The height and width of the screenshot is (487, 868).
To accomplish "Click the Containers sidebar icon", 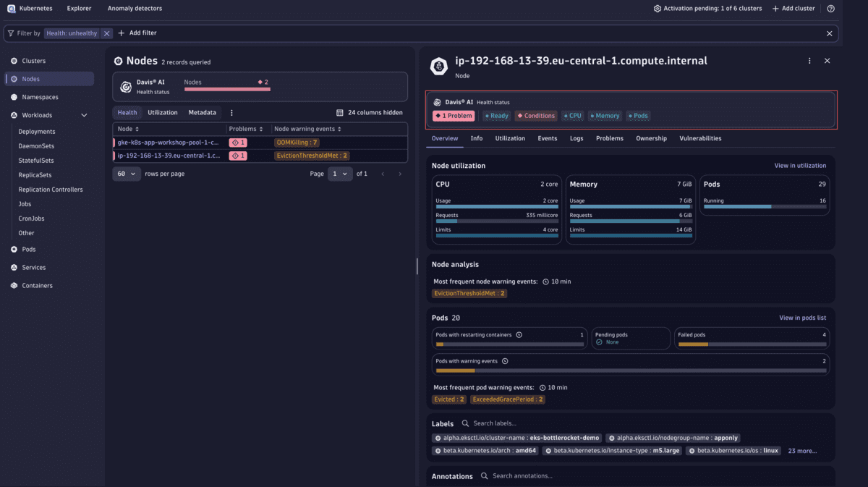I will (x=14, y=285).
